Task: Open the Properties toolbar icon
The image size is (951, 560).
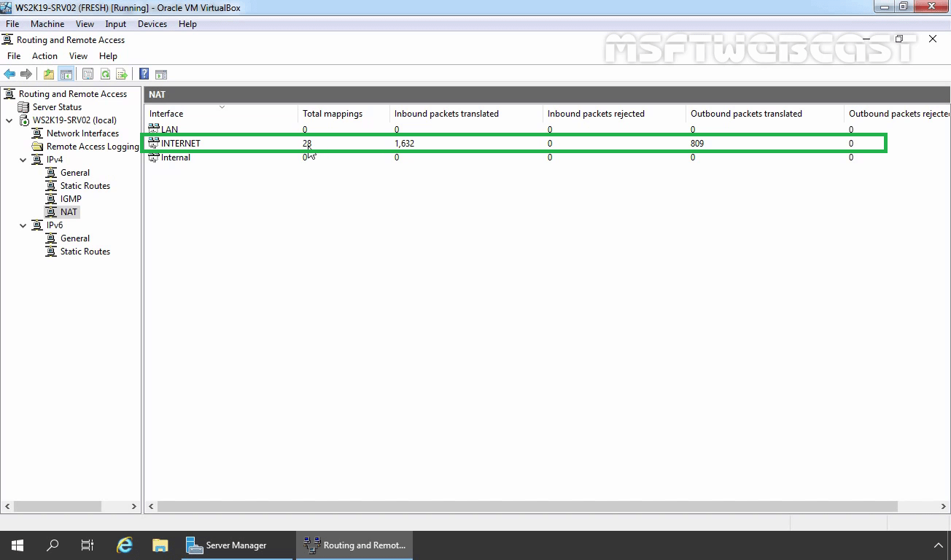Action: tap(88, 73)
